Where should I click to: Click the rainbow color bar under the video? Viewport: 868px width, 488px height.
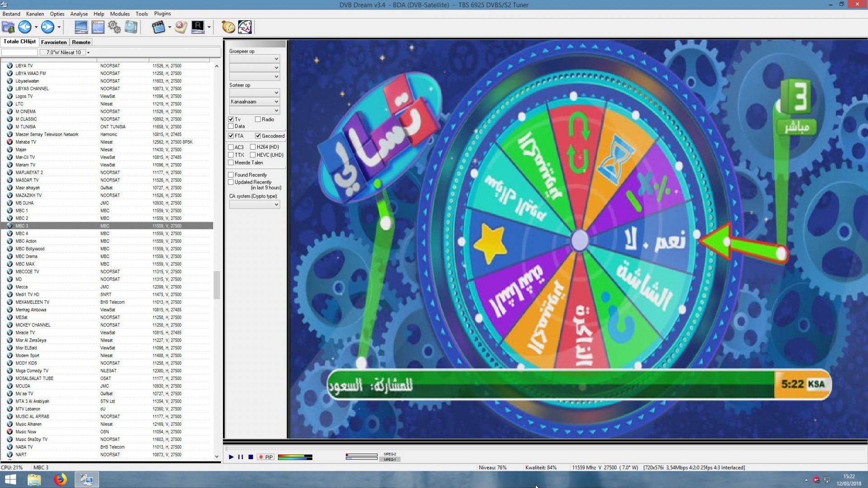tap(295, 457)
